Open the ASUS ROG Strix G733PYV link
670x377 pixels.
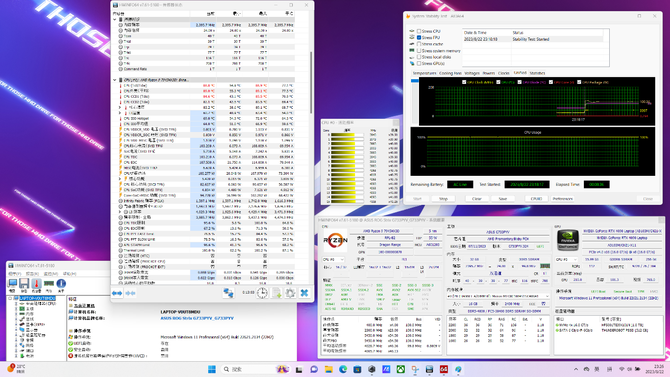(197, 318)
